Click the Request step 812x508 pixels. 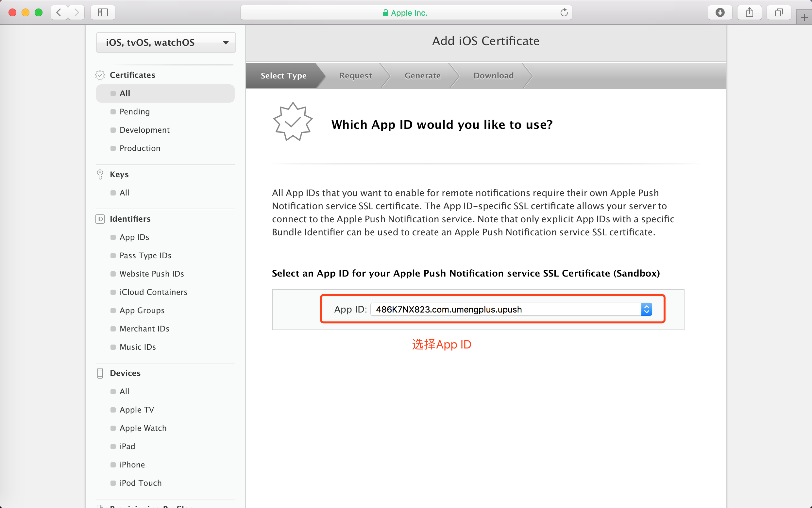pos(355,76)
